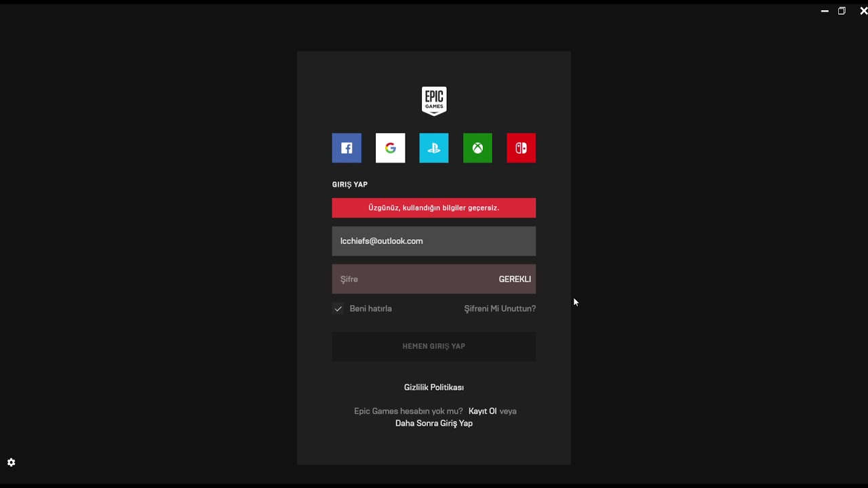The height and width of the screenshot is (488, 868).
Task: Choose Daha Sonra Giriş Yap
Action: [434, 423]
